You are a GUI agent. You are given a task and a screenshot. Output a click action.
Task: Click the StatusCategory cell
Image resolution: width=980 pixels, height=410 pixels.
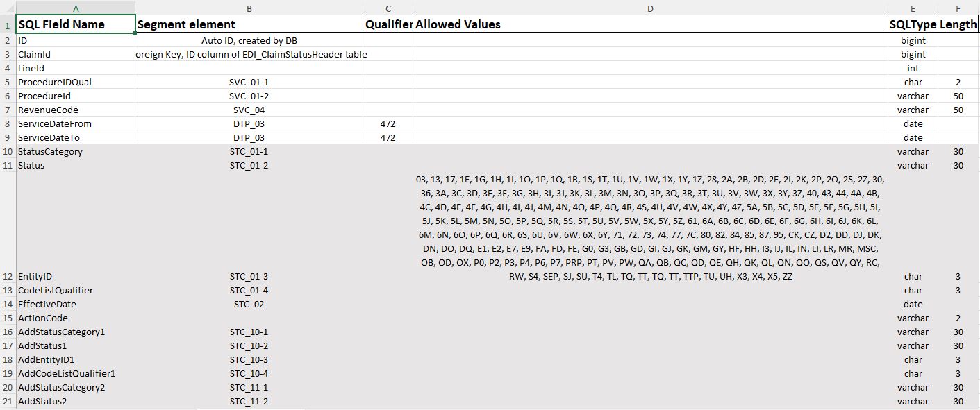click(76, 151)
